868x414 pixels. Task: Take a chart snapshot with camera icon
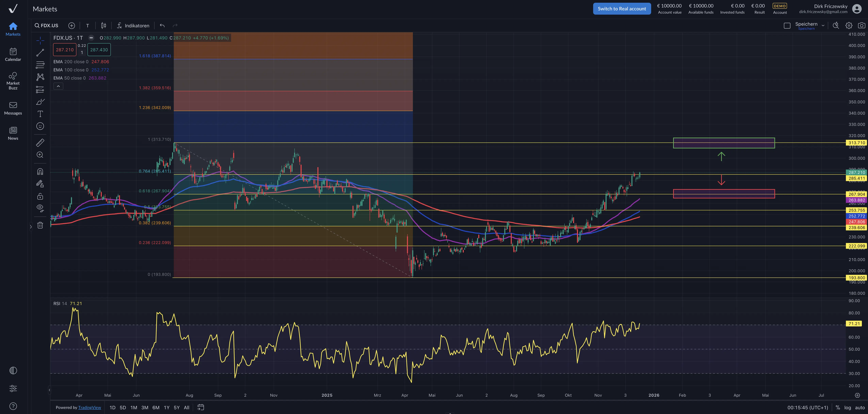coord(861,26)
